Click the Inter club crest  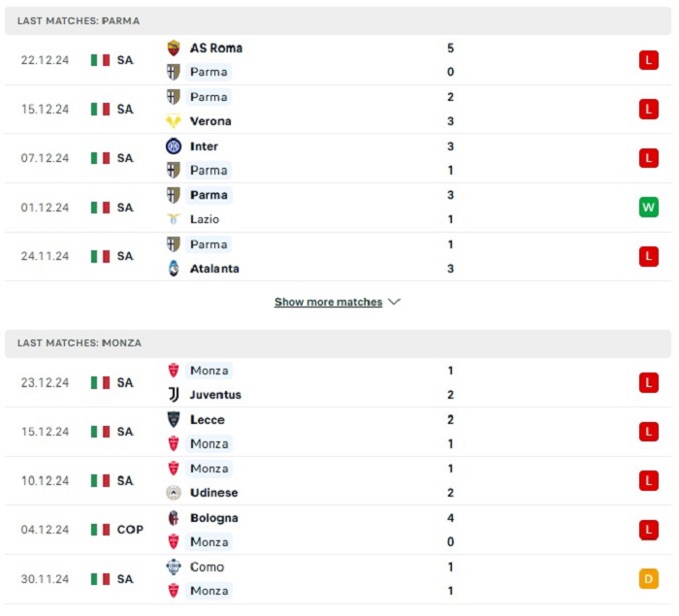[x=174, y=146]
